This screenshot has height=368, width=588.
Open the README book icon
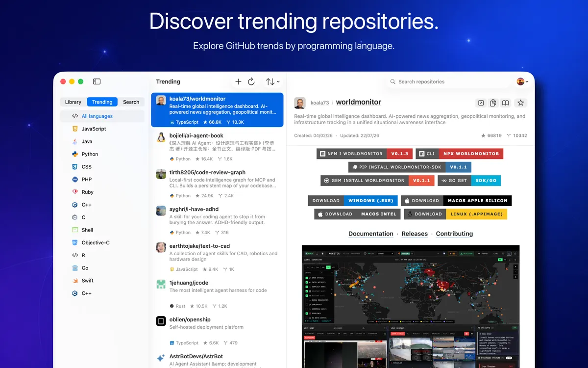pyautogui.click(x=505, y=103)
